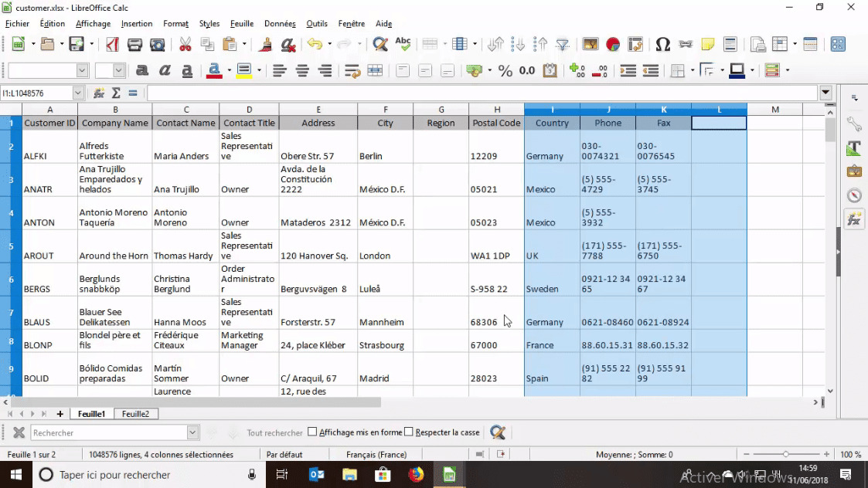Open Firefox from the taskbar
Viewport: 868px width, 488px height.
(417, 475)
